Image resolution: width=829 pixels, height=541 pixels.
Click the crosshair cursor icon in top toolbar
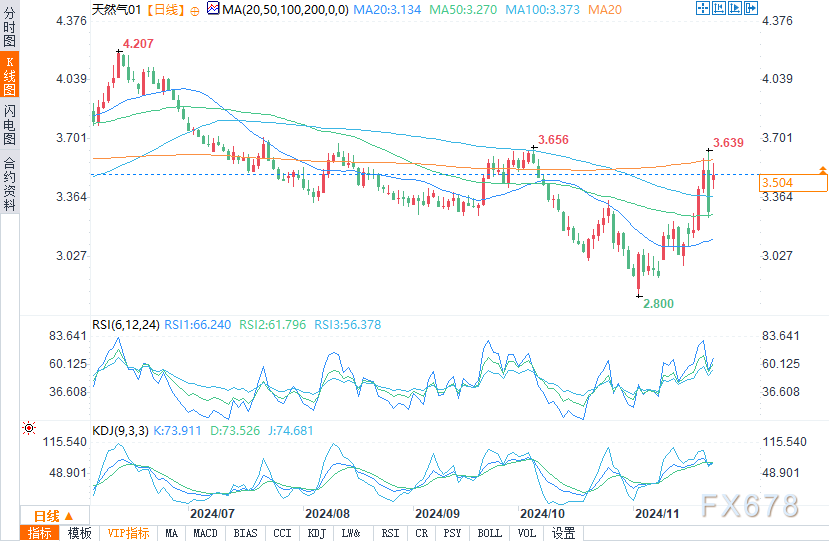tap(703, 8)
